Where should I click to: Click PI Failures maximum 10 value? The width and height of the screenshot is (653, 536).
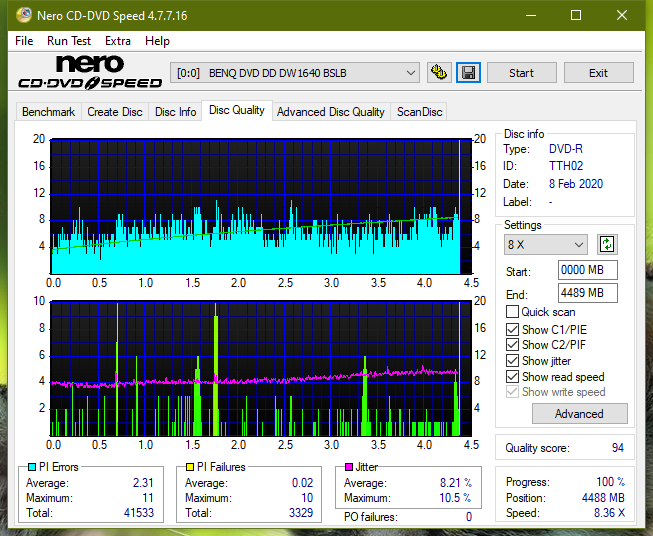tap(307, 498)
